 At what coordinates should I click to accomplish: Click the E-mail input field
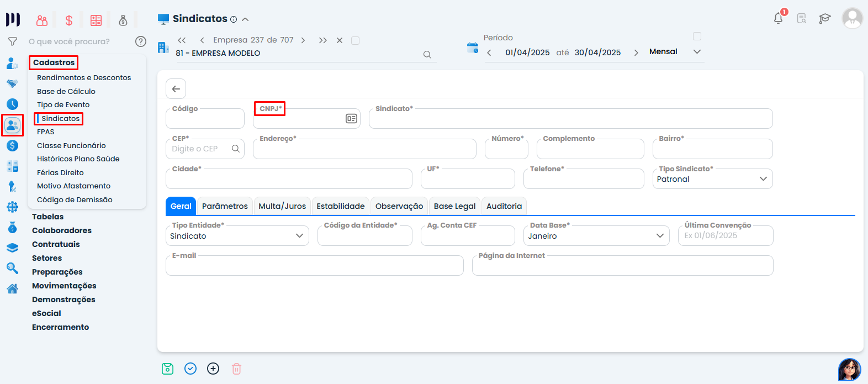click(314, 266)
